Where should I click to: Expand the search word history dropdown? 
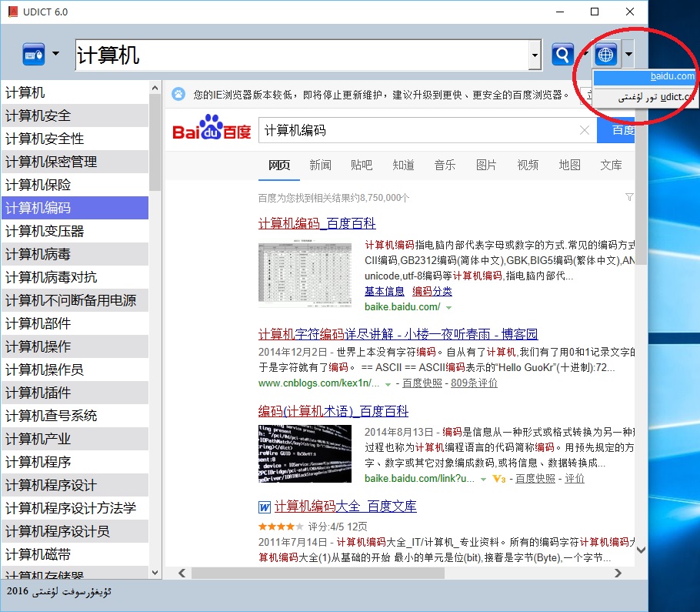coord(535,55)
